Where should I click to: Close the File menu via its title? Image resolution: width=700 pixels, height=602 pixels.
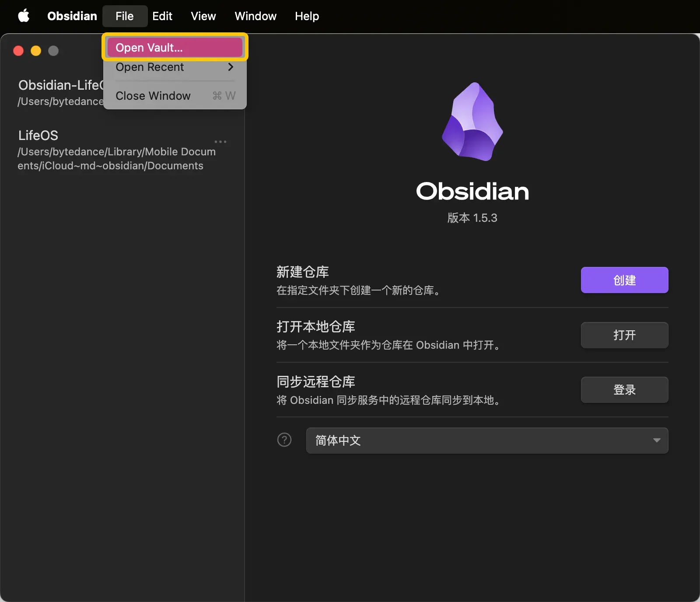[124, 16]
